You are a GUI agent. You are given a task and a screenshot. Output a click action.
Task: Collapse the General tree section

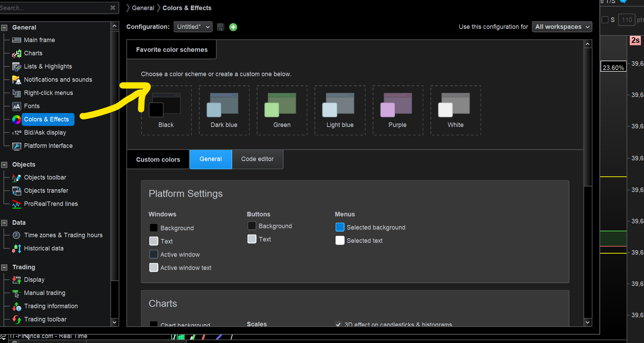coord(4,27)
